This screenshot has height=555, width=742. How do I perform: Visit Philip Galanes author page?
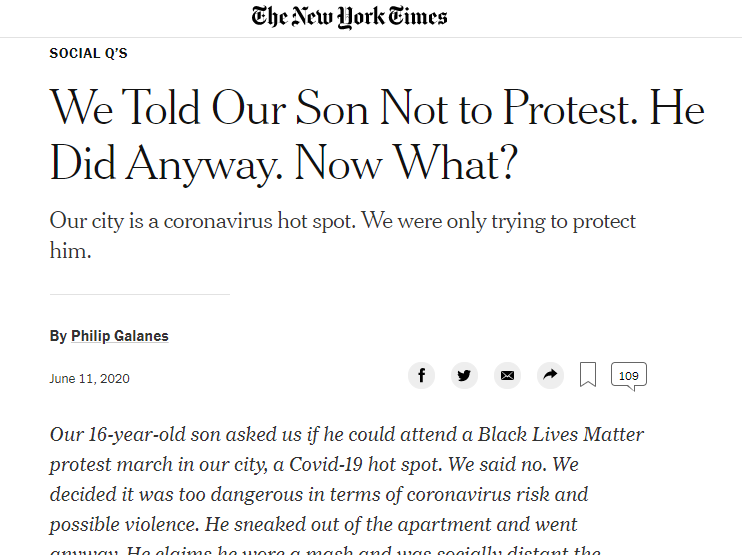pyautogui.click(x=119, y=336)
